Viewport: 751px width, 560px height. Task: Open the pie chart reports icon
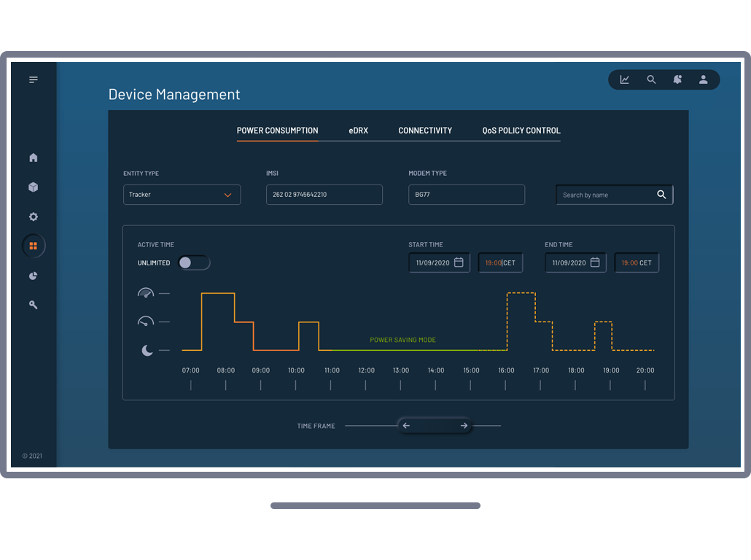pyautogui.click(x=34, y=276)
